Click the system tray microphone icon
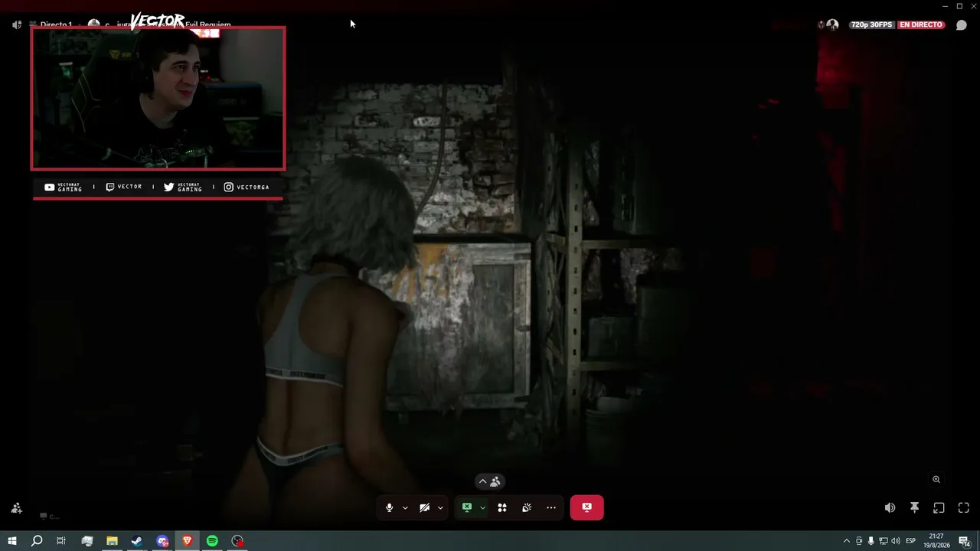The height and width of the screenshot is (551, 980). pos(871,541)
